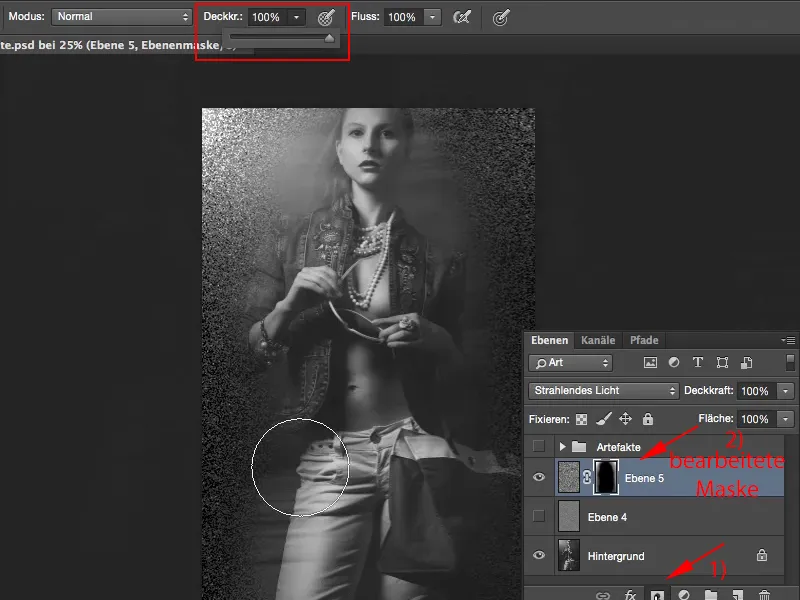Open layer filter Art dropdown
This screenshot has width=800, height=600.
click(x=570, y=363)
